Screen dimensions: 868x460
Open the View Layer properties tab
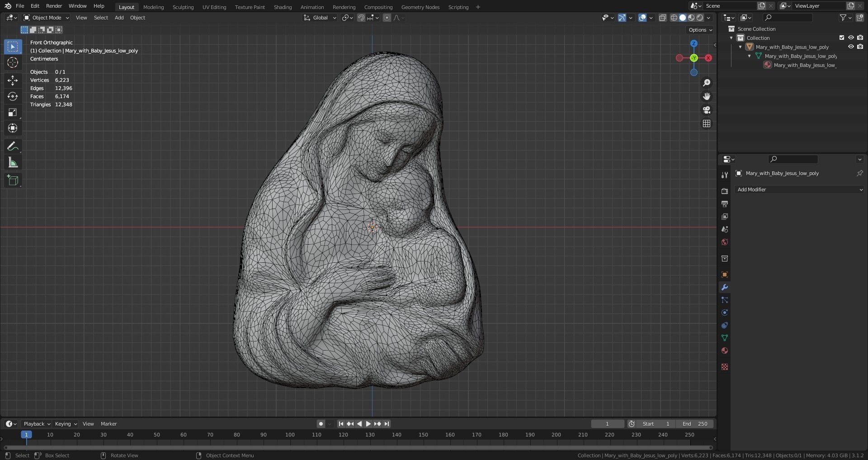725,217
